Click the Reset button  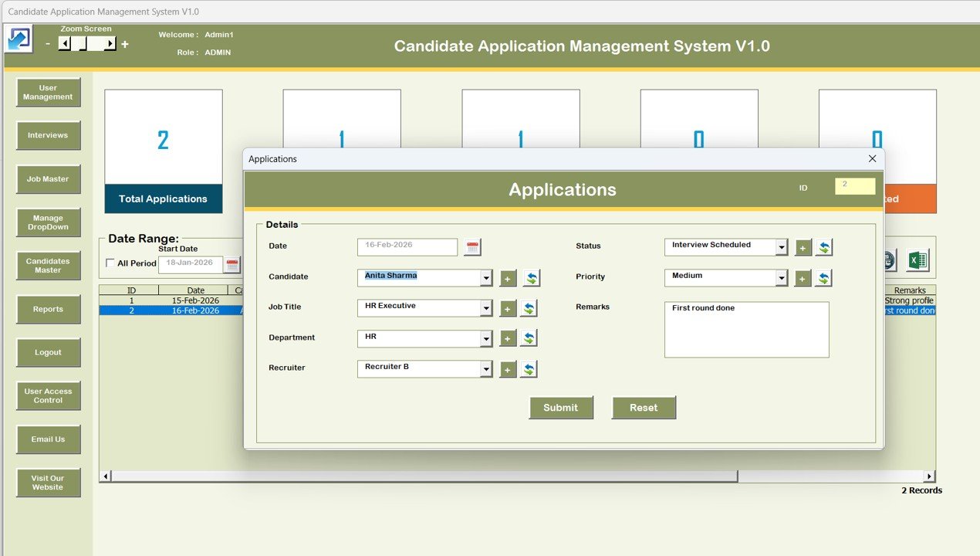click(x=644, y=408)
